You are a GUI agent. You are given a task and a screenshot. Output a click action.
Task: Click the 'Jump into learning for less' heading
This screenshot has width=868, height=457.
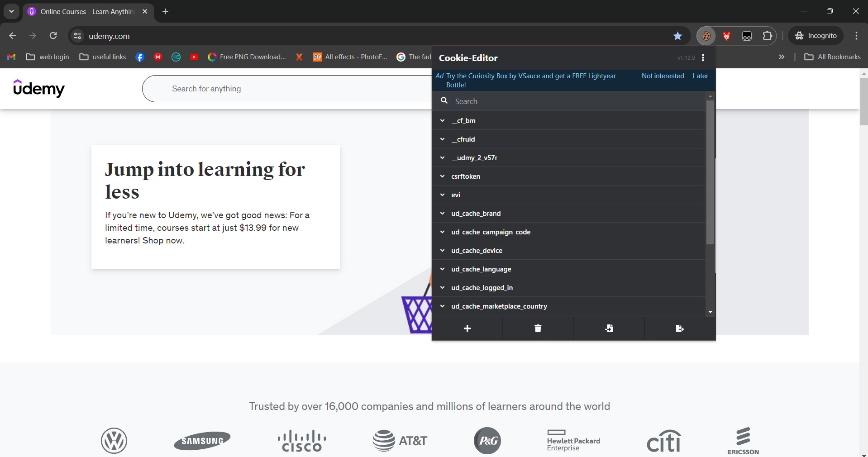point(205,181)
